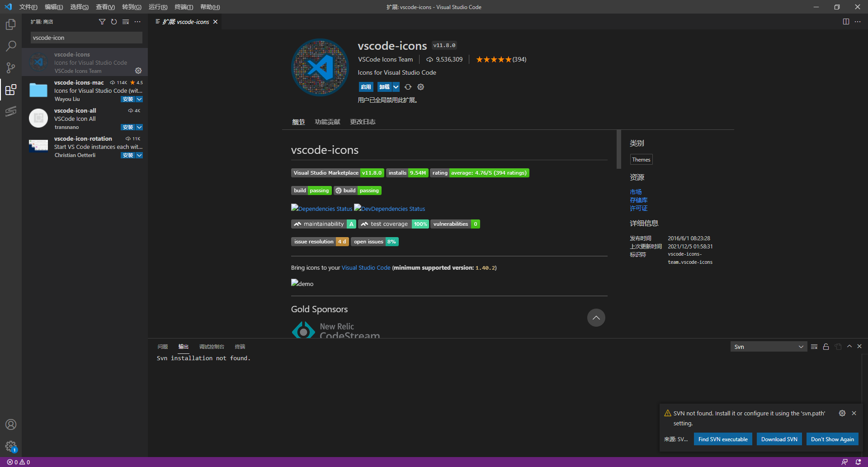Open extensions view more actions menu
This screenshot has height=467, width=868.
(x=137, y=22)
